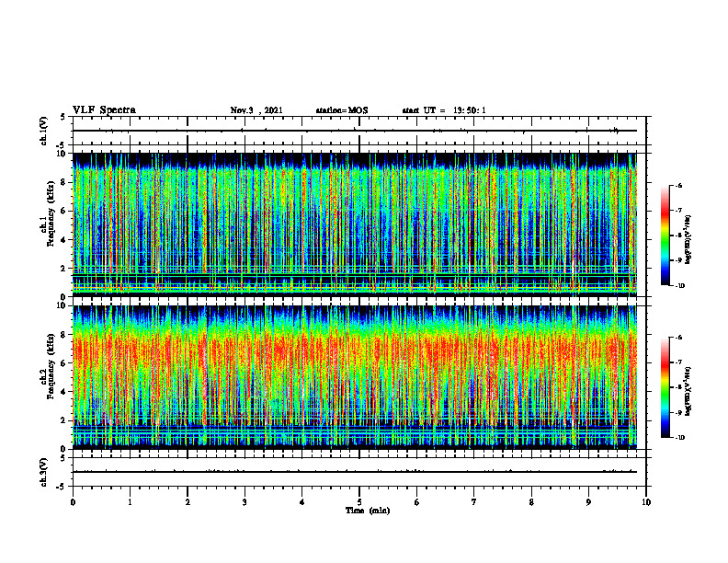Click the ch.2 frequency tick label "8"
728x563 pixels.
tap(64, 335)
